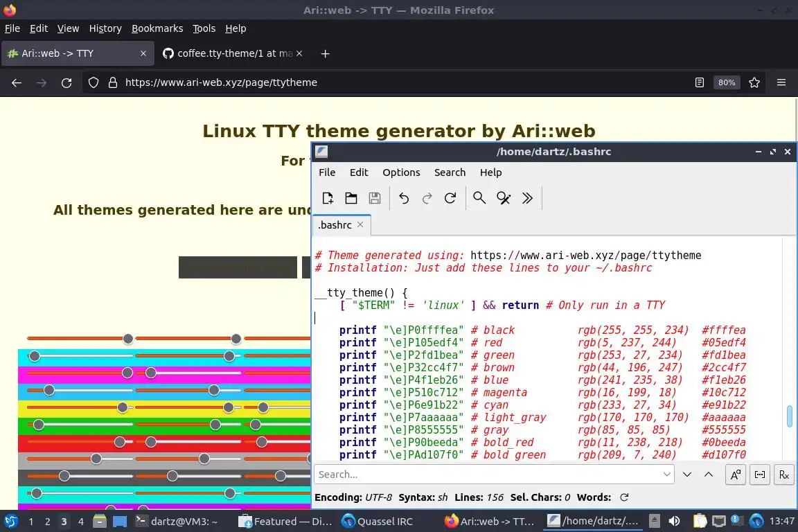Open the FeatherPad Help menu
Image resolution: width=798 pixels, height=532 pixels.
tap(490, 172)
